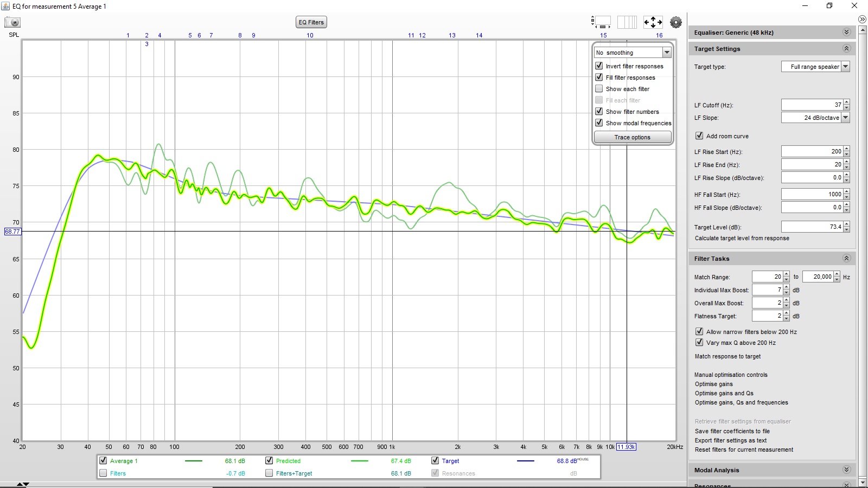The image size is (868, 488).
Task: Click Export filter settings as text
Action: [731, 440]
